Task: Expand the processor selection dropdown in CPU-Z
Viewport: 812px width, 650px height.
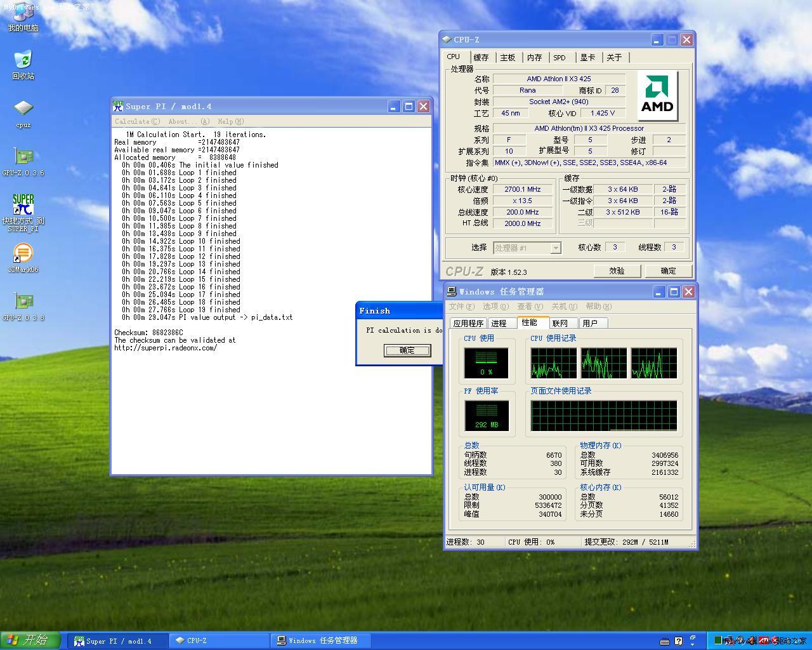Action: coord(556,248)
